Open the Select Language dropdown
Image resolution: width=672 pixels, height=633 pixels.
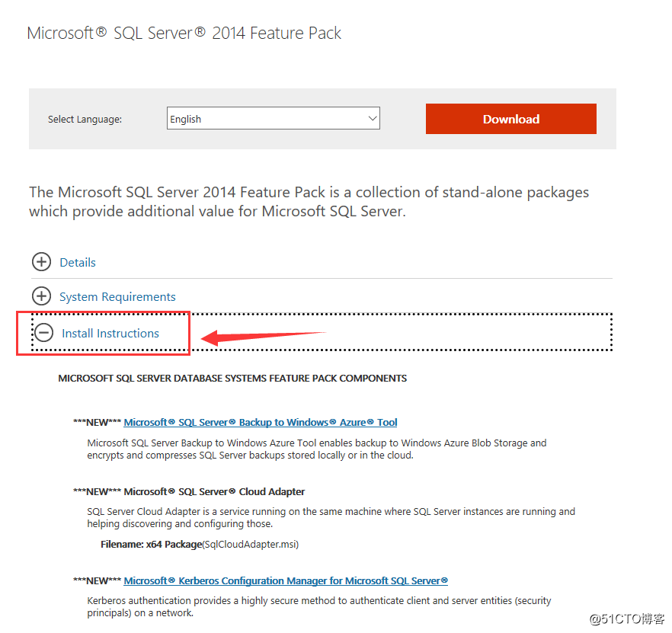[x=274, y=118]
